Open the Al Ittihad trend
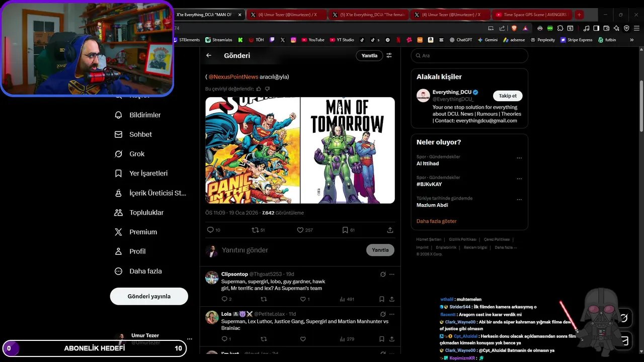This screenshot has width=644, height=362. point(469,160)
